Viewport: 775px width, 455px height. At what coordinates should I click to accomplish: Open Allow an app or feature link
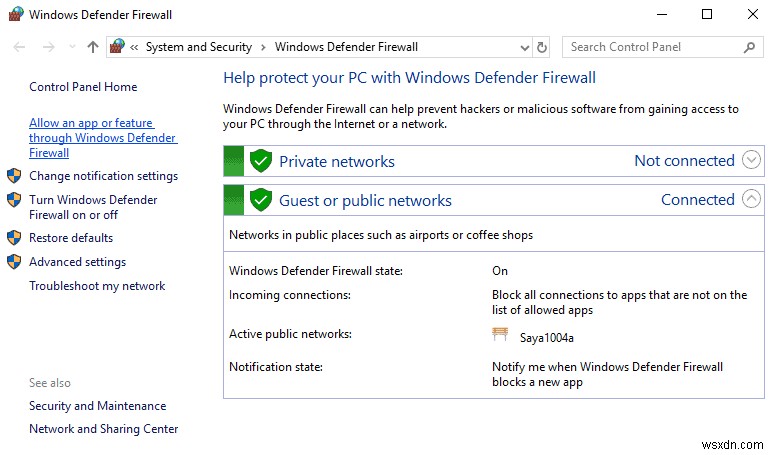[103, 138]
